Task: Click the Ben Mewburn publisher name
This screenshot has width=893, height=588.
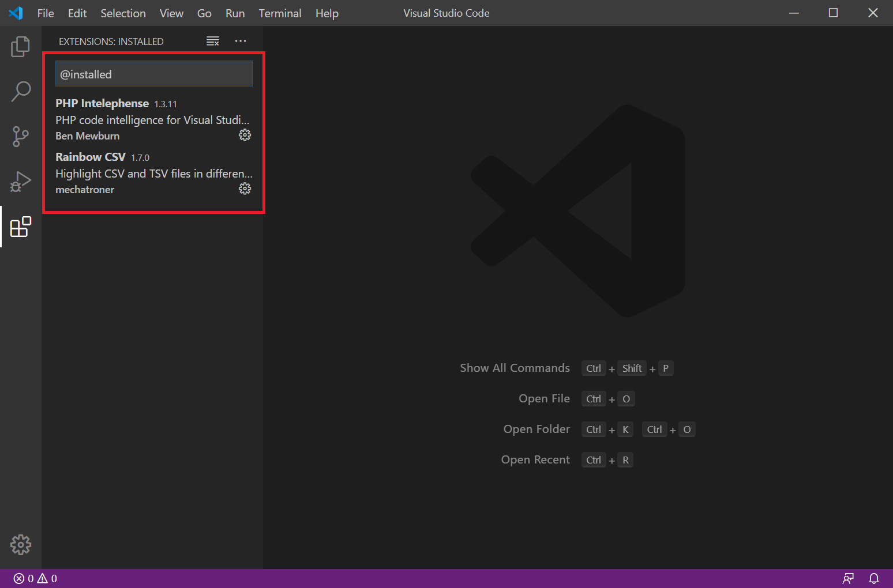Action: [x=88, y=136]
